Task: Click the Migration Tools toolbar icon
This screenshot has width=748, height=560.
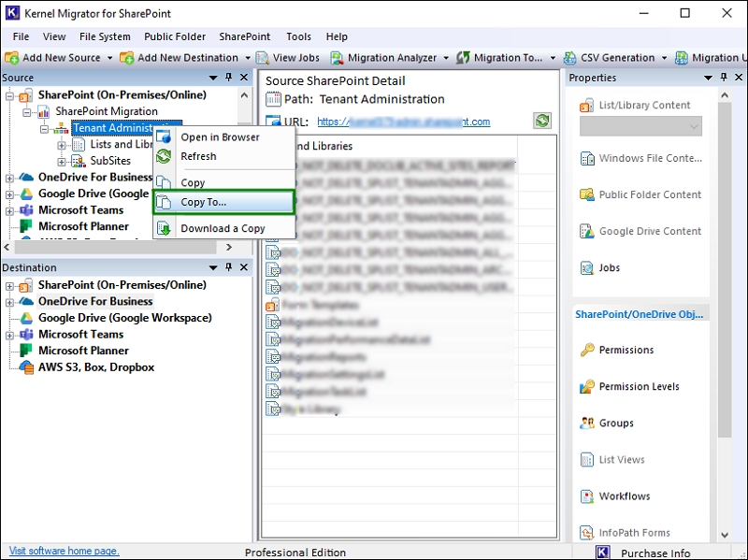Action: [x=463, y=58]
